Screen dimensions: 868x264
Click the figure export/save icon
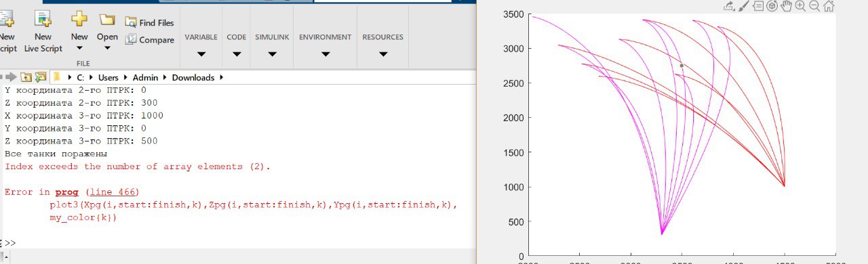tap(730, 6)
